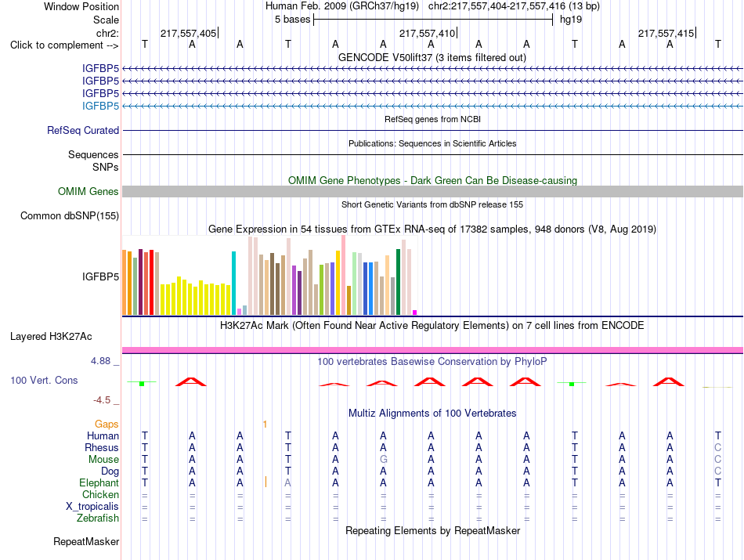Click the '100 Vert. Cons' track label
Image resolution: width=744 pixels, height=560 pixels.
click(44, 380)
